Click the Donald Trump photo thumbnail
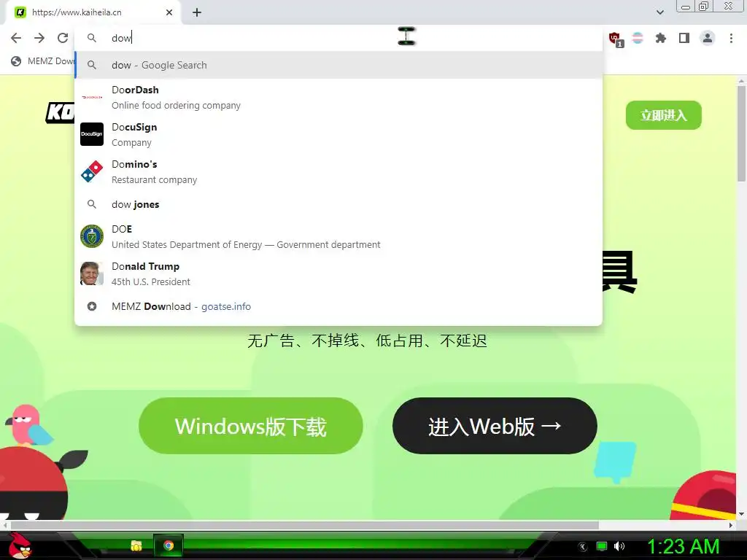Image resolution: width=747 pixels, height=560 pixels. click(92, 273)
